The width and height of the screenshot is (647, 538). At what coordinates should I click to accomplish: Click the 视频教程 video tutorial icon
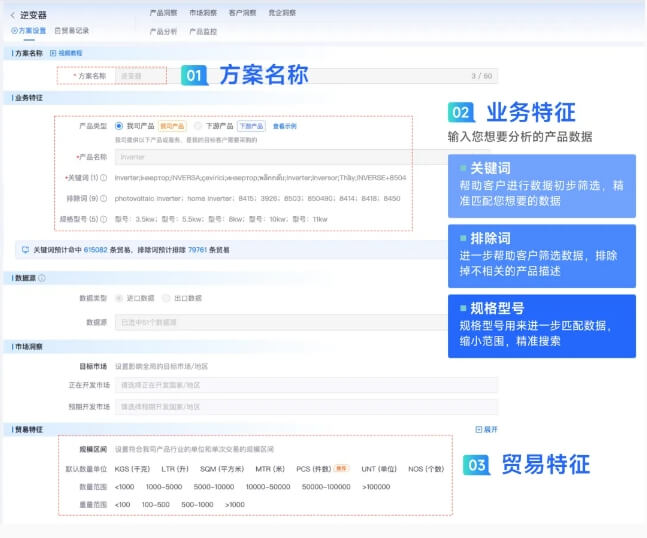coord(53,53)
